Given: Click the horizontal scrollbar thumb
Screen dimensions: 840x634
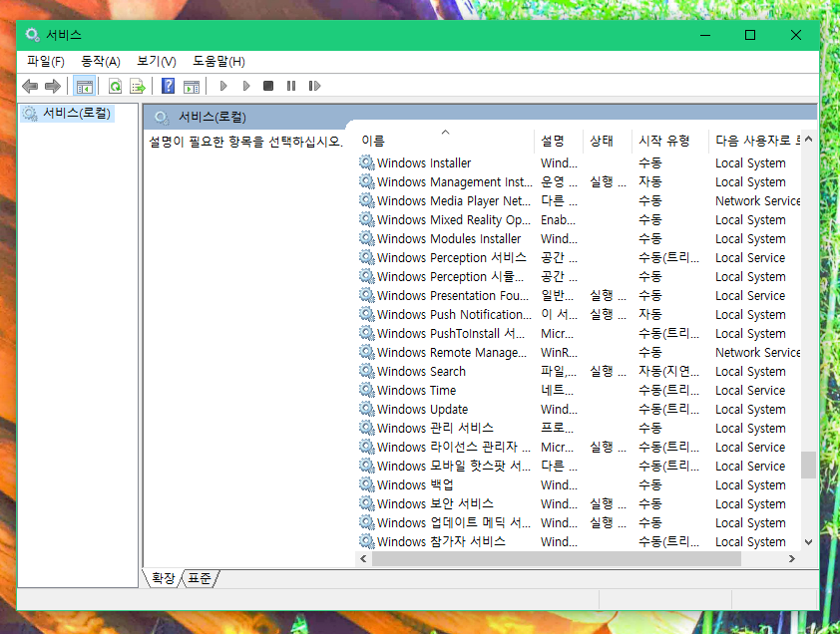Looking at the screenshot, I should [x=557, y=559].
